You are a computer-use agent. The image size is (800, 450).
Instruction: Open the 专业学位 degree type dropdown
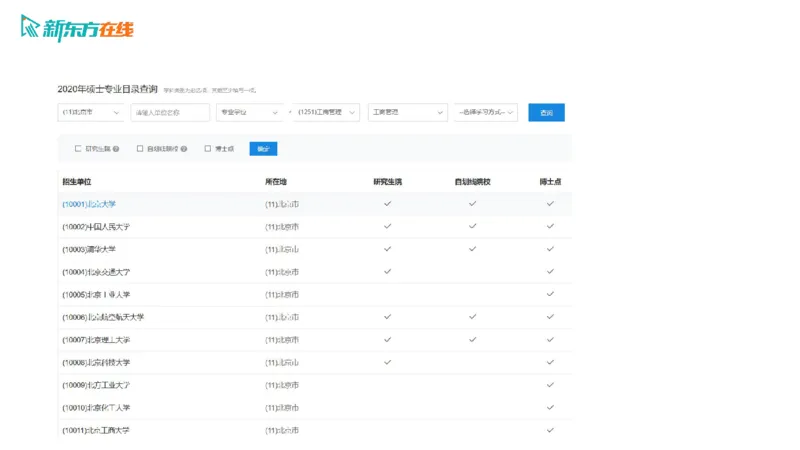click(249, 112)
